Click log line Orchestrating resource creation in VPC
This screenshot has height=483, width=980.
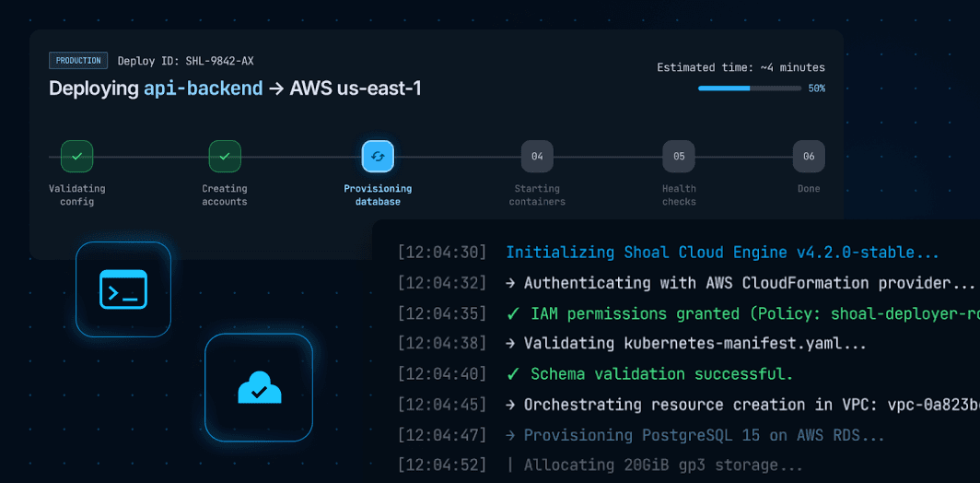[742, 405]
